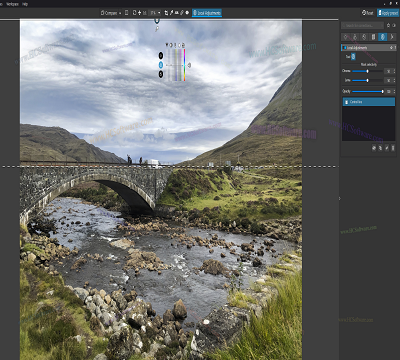This screenshot has width=400, height=360.
Task: Adjust the Opacity slider
Action: (367, 91)
